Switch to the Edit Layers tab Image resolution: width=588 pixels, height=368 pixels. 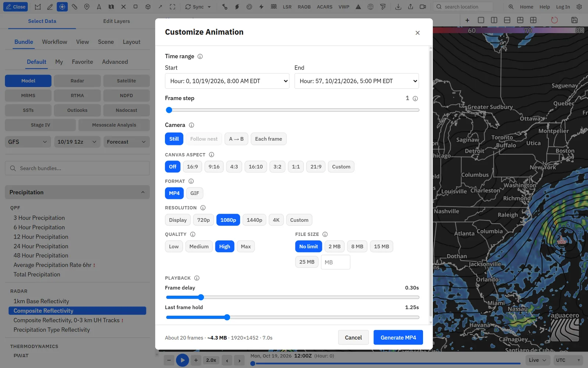click(x=116, y=21)
